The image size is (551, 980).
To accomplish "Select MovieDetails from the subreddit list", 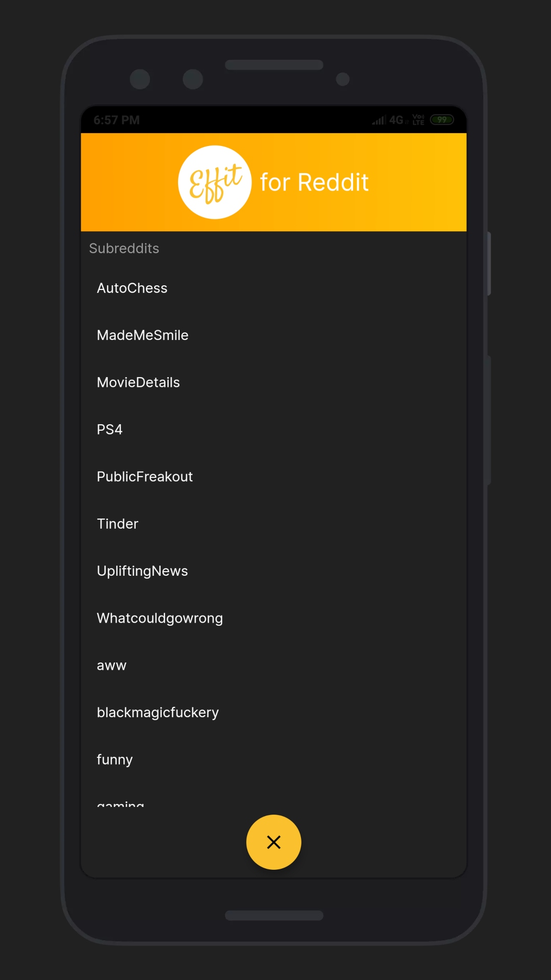I will tap(273, 382).
